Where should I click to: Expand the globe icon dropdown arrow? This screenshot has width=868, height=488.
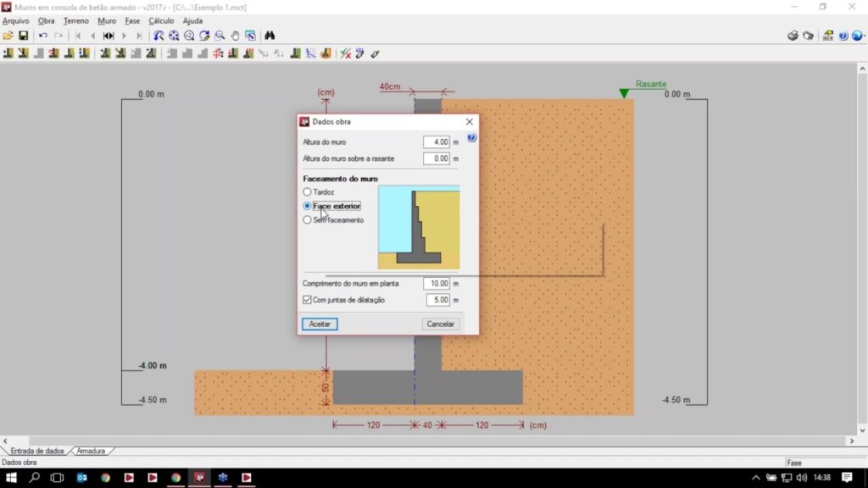(864, 36)
